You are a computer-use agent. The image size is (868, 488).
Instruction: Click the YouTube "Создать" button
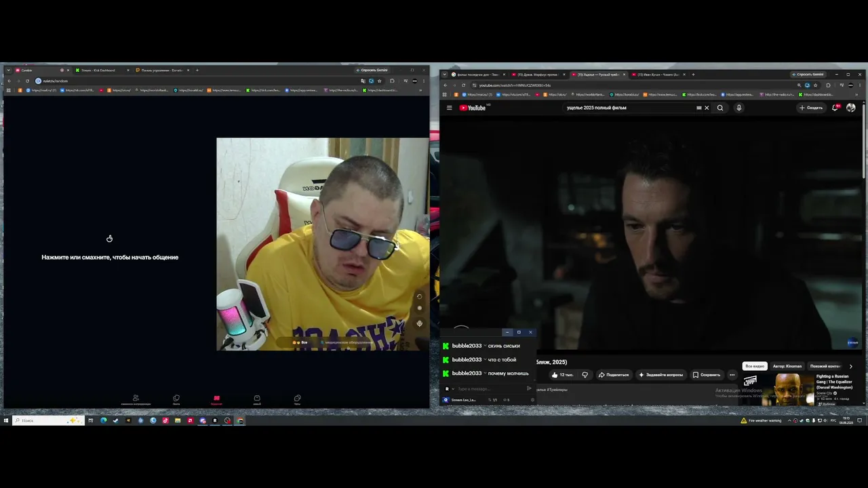click(x=810, y=108)
